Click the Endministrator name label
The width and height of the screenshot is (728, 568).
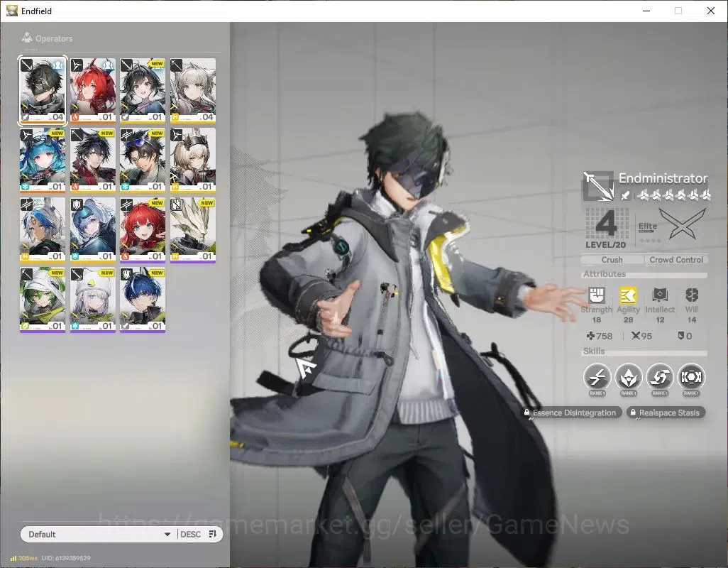point(663,178)
